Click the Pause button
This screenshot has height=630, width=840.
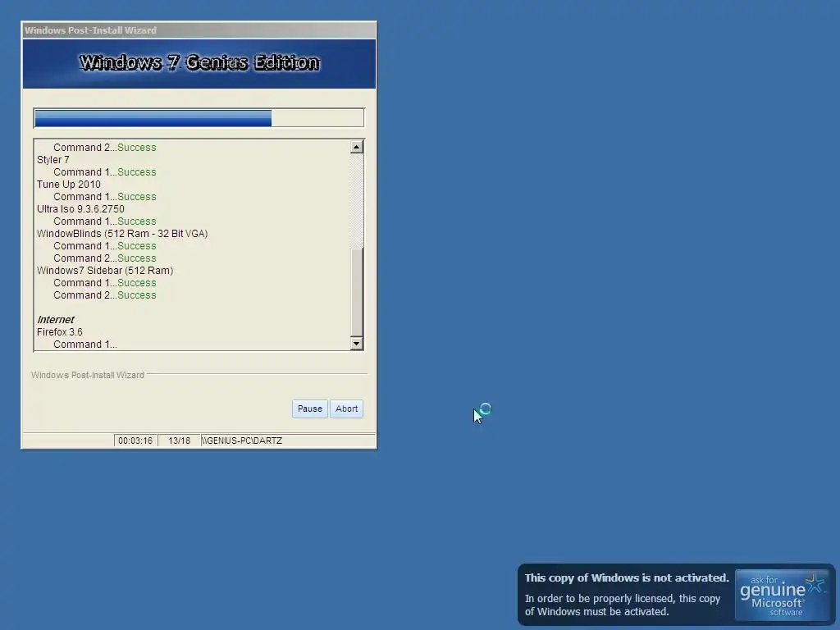309,409
